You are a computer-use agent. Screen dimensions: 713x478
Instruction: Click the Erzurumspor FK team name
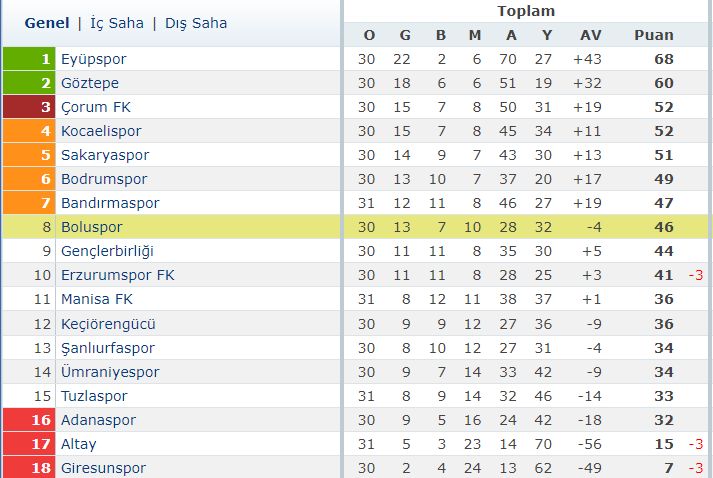[118, 275]
